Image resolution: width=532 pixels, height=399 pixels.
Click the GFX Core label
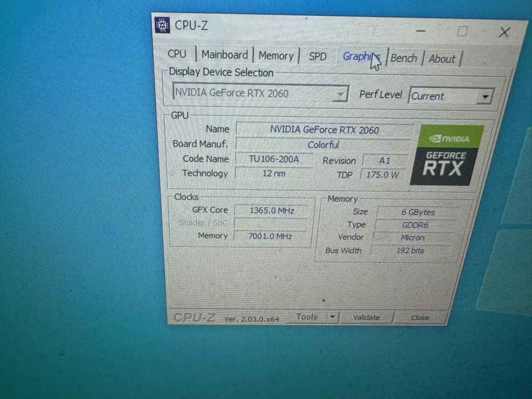(x=210, y=210)
